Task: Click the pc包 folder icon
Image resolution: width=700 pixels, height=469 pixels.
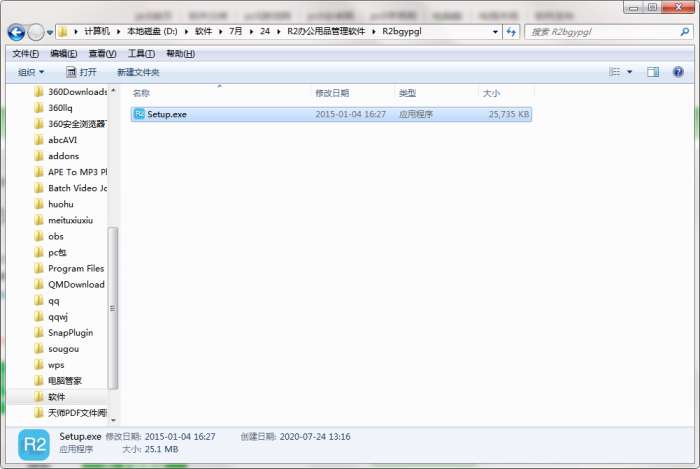Action: pos(39,253)
